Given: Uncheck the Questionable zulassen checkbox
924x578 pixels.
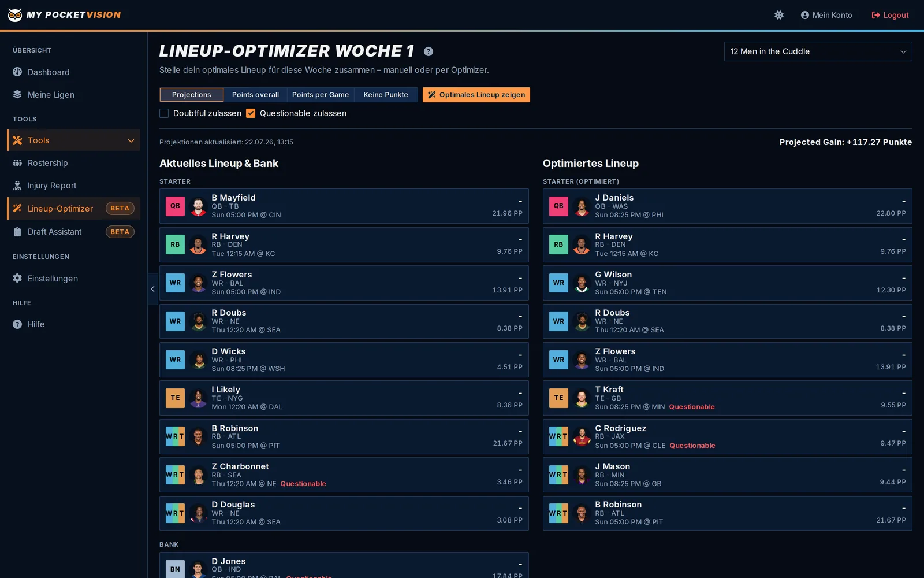Looking at the screenshot, I should (251, 113).
